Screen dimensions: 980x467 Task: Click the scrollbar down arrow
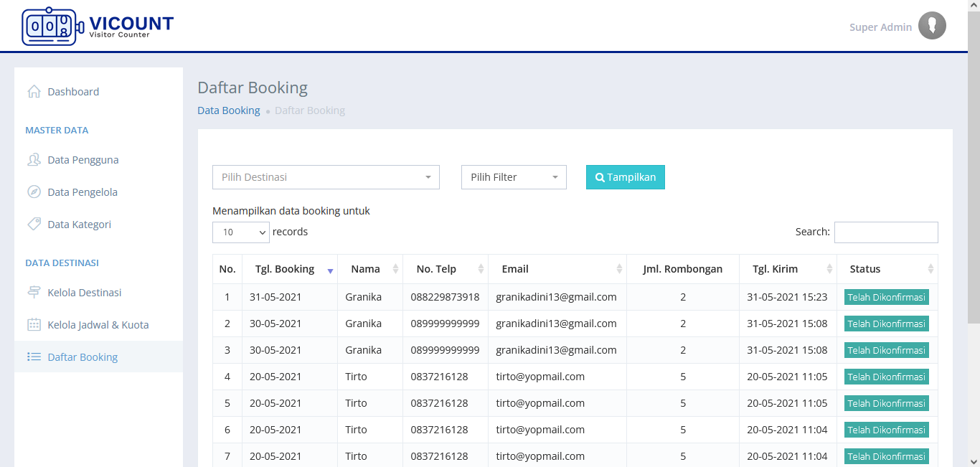coord(974,461)
